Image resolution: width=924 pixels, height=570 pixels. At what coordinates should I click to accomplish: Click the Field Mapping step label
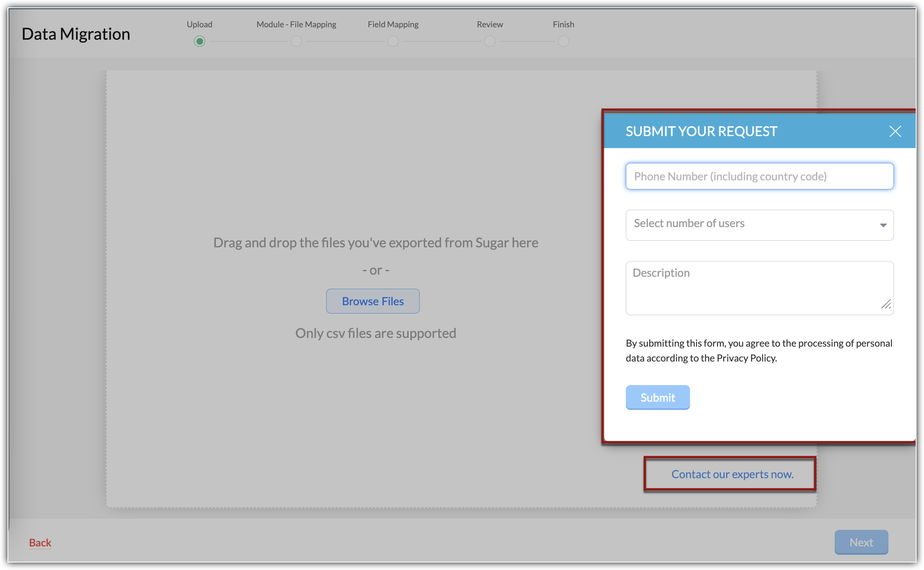(393, 24)
